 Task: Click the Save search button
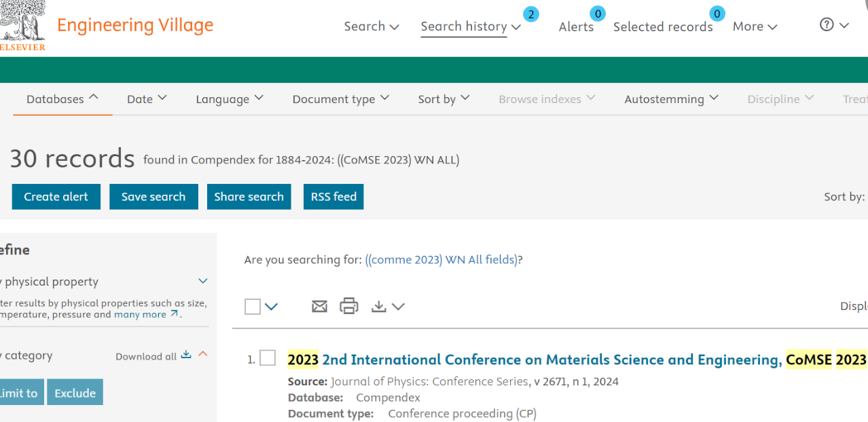click(153, 197)
